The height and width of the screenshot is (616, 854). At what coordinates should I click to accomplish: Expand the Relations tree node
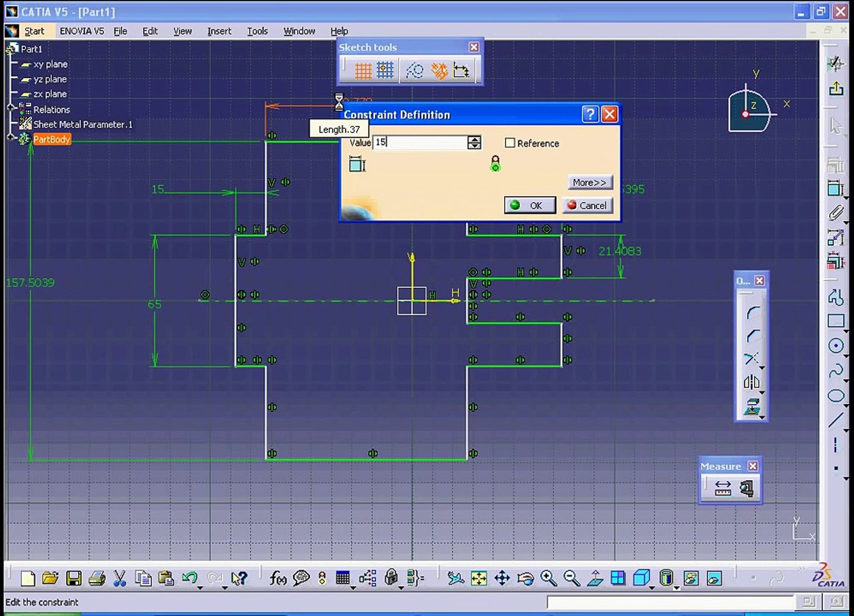[10, 107]
